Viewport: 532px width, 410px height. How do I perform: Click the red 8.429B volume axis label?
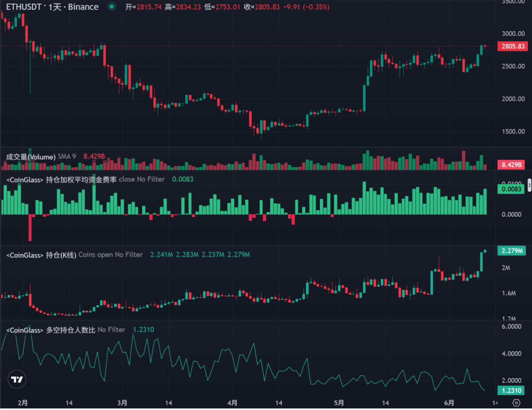coord(511,165)
